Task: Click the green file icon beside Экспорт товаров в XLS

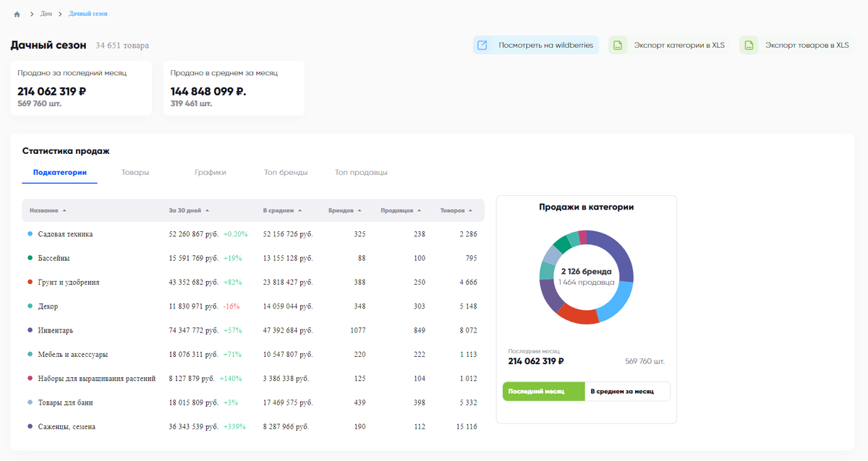Action: (x=749, y=46)
